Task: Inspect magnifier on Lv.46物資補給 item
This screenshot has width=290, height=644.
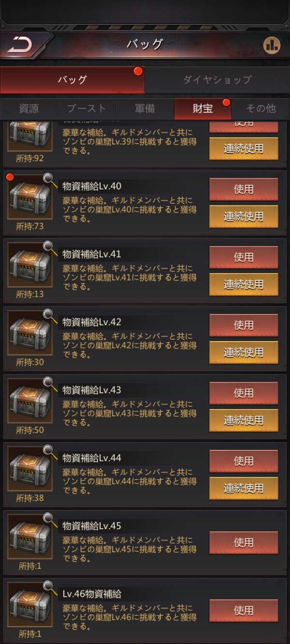Action: [x=49, y=587]
